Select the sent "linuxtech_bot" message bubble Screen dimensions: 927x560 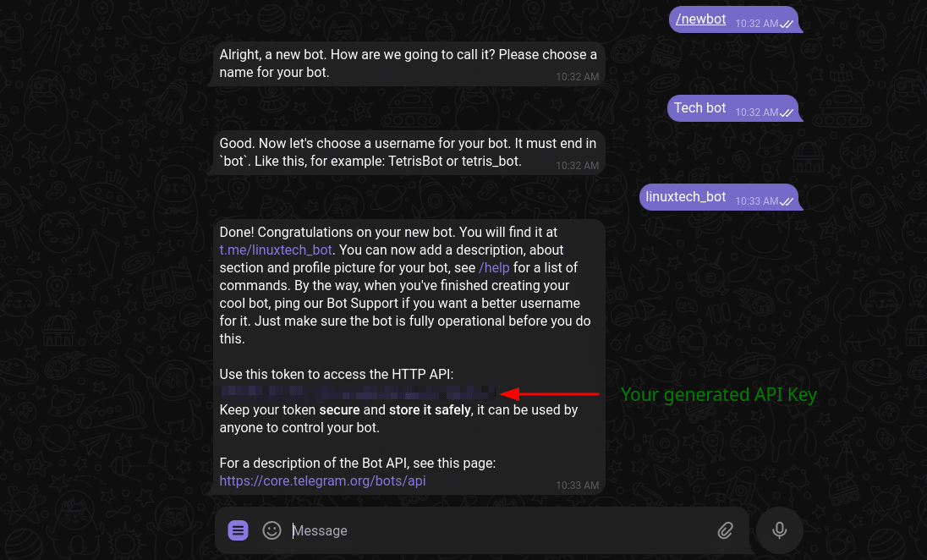685,196
